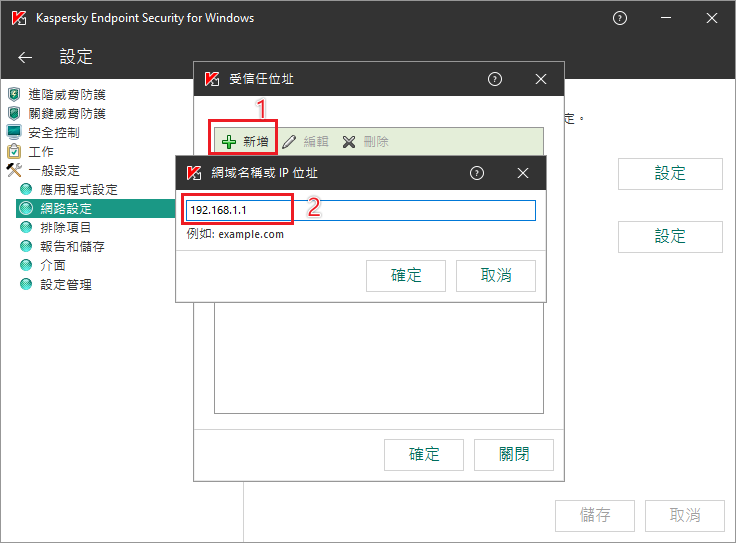Click green circle icon beside 設定管理
The image size is (736, 543).
coord(26,284)
